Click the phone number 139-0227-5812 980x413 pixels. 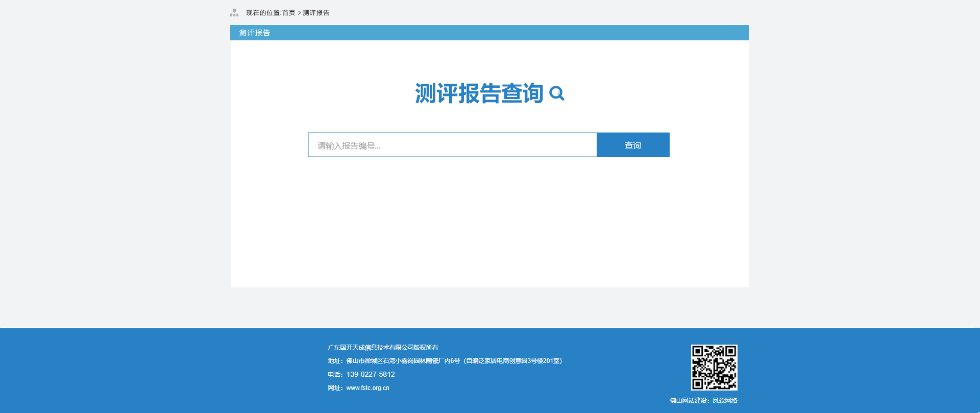(371, 374)
